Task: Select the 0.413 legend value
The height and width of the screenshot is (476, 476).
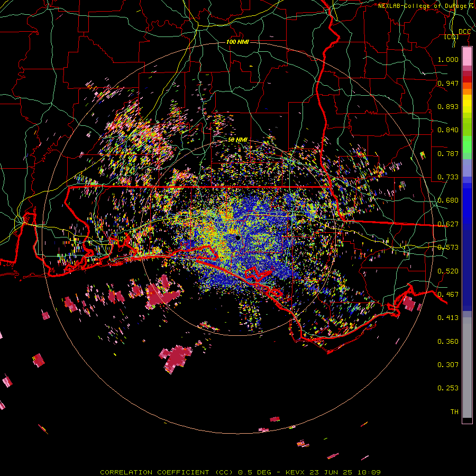Action: 448,318
